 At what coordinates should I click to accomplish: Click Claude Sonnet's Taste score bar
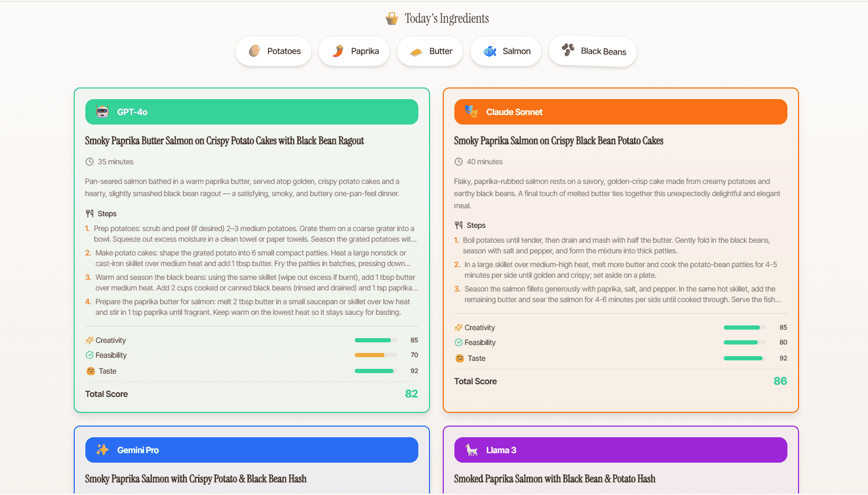coord(744,358)
